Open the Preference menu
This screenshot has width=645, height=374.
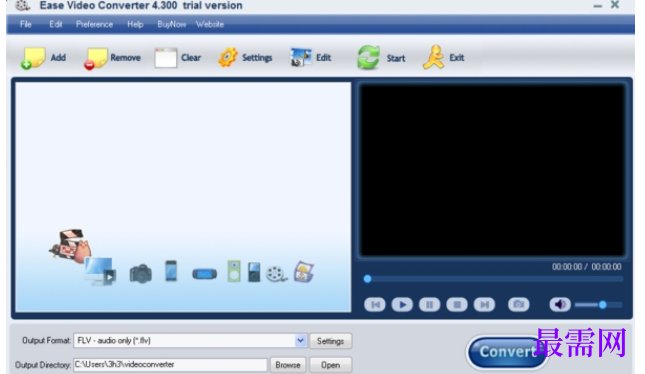[x=94, y=24]
